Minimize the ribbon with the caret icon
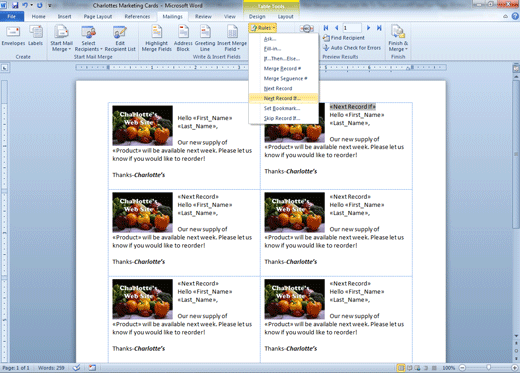Image resolution: width=520 pixels, height=373 pixels. pyautogui.click(x=505, y=16)
